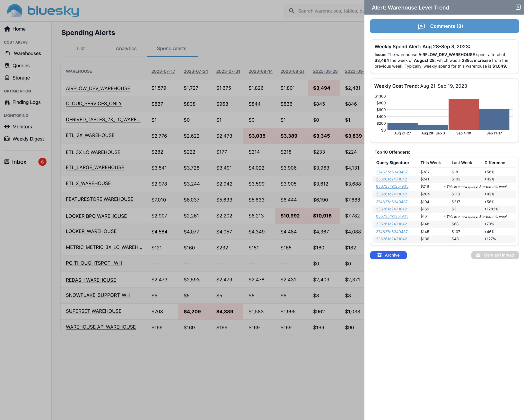Switch to the Analytics tab
The width and height of the screenshot is (524, 420).
click(126, 48)
